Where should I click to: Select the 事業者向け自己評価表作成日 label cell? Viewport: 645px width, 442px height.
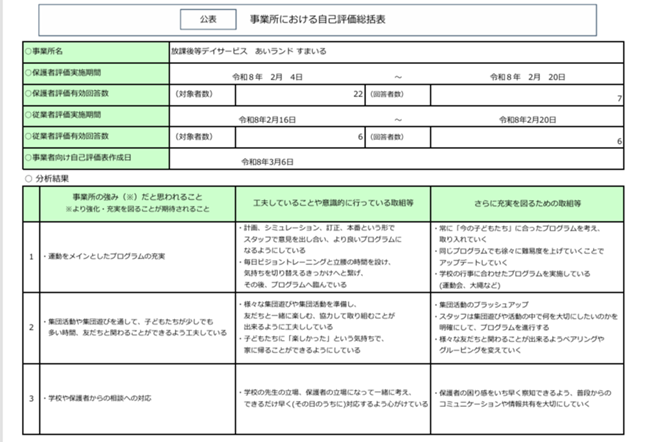pos(95,158)
